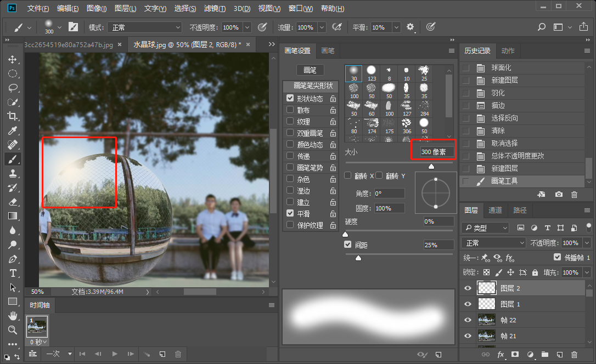596x364 pixels.
Task: Select the Crop tool
Action: [13, 116]
